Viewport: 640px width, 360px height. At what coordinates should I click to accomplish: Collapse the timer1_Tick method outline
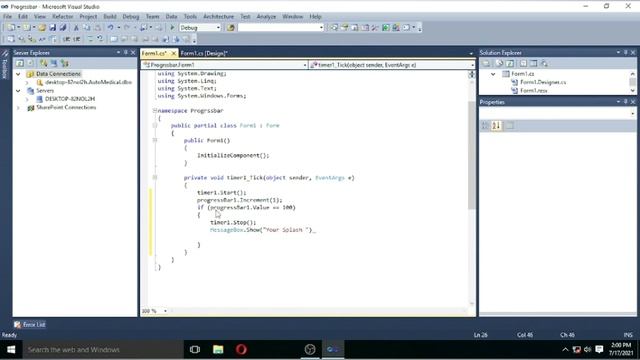point(155,178)
